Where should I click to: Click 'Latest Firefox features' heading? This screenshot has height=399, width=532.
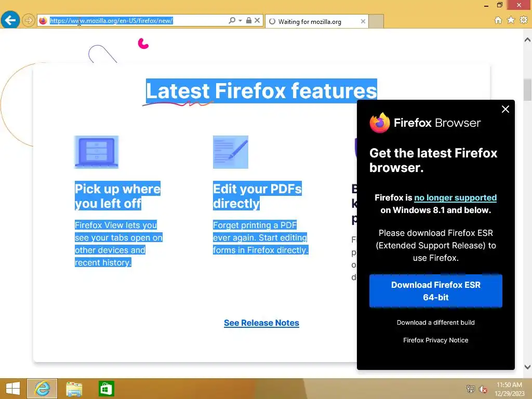261,90
